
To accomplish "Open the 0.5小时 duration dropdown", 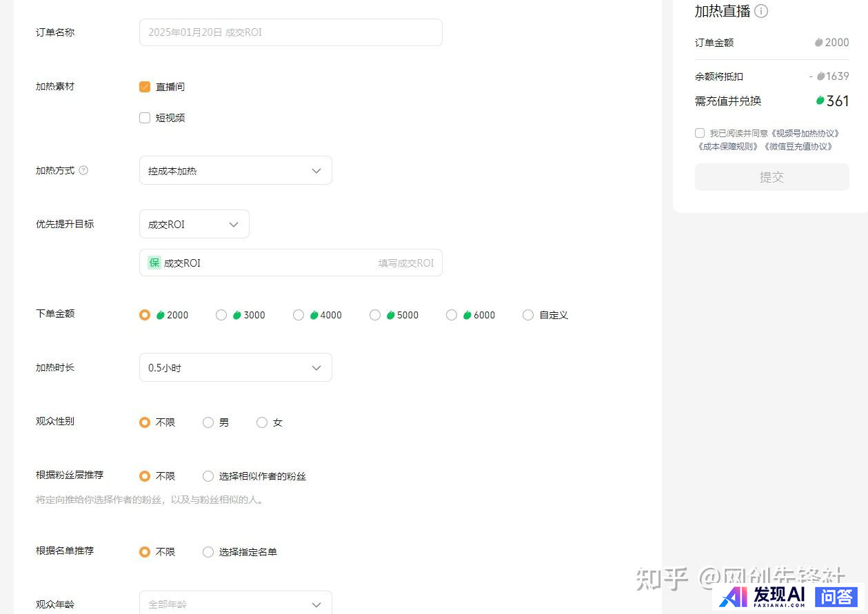I will (235, 367).
